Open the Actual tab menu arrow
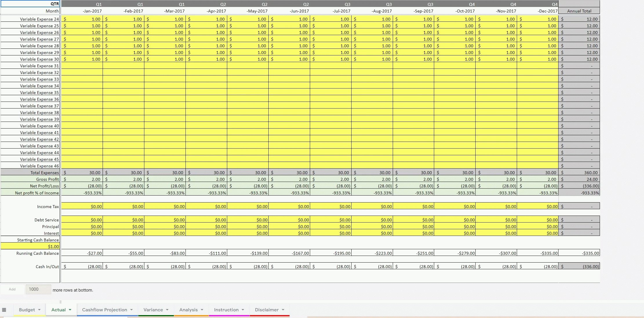Image resolution: width=644 pixels, height=318 pixels. [x=70, y=310]
